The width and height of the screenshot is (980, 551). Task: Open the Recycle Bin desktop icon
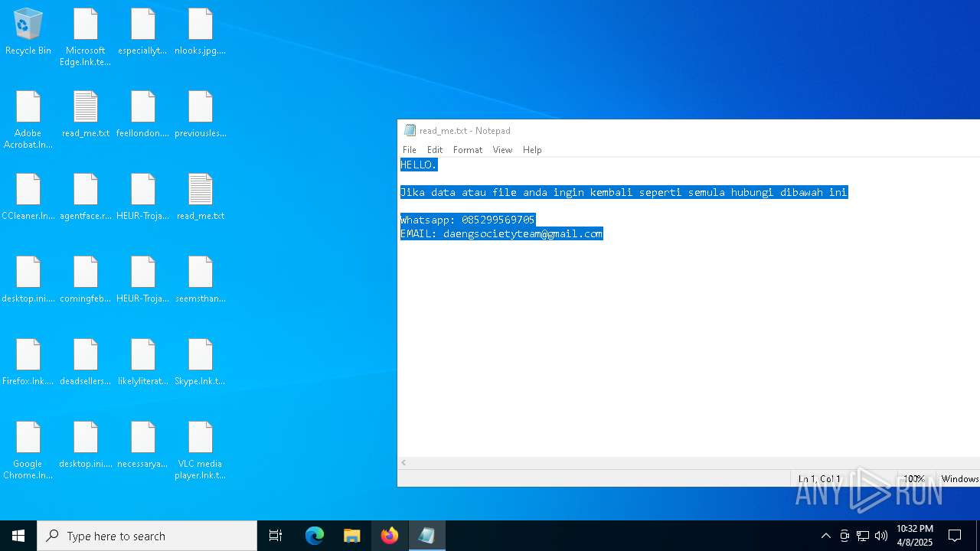click(28, 32)
